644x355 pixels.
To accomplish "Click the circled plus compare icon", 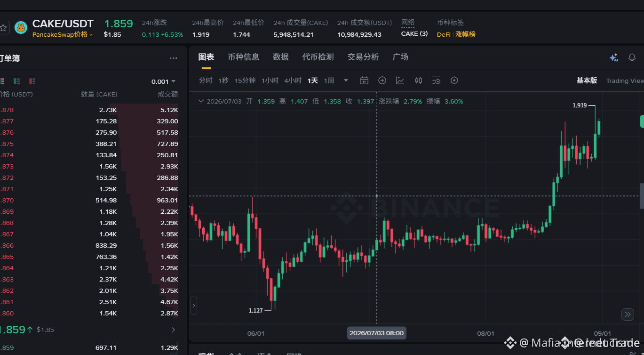I will [x=382, y=81].
